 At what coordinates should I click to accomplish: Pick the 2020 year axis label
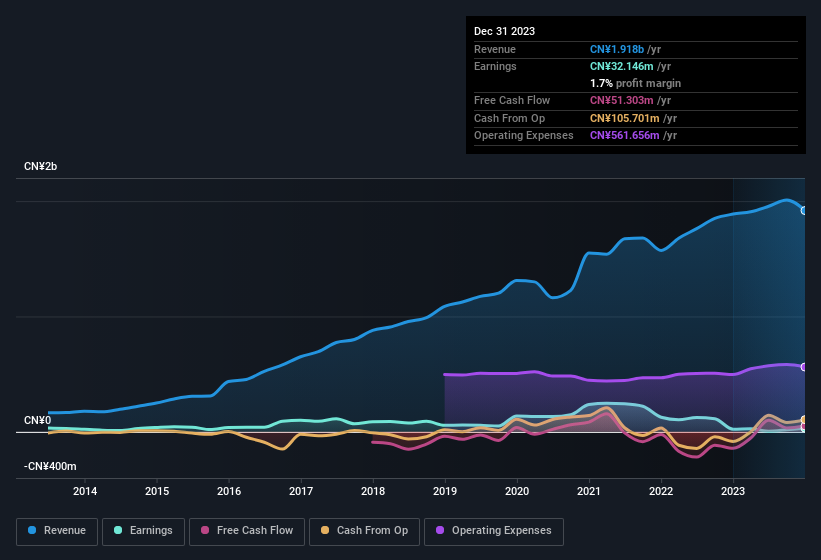coord(517,491)
